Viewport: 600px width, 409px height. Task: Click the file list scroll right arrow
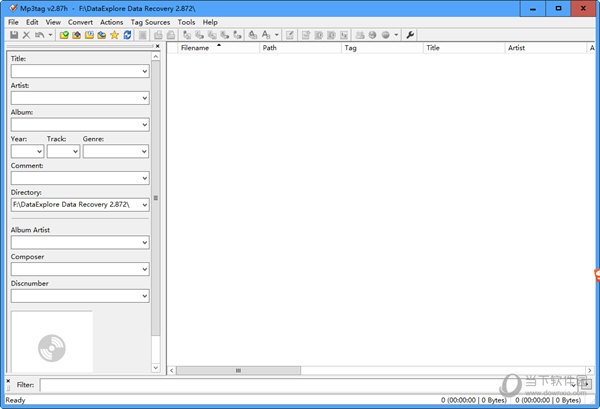click(590, 370)
